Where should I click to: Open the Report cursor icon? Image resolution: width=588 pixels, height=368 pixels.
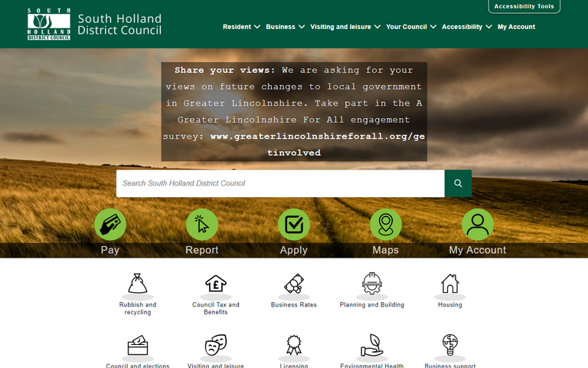202,225
